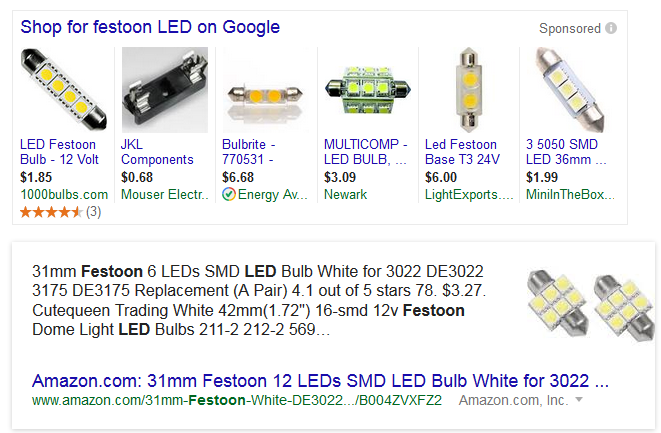Click the Sponsored info icon

[x=611, y=28]
